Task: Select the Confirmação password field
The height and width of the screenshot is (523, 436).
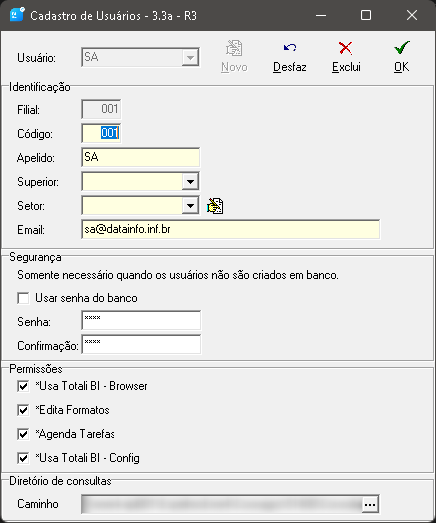Action: click(141, 345)
